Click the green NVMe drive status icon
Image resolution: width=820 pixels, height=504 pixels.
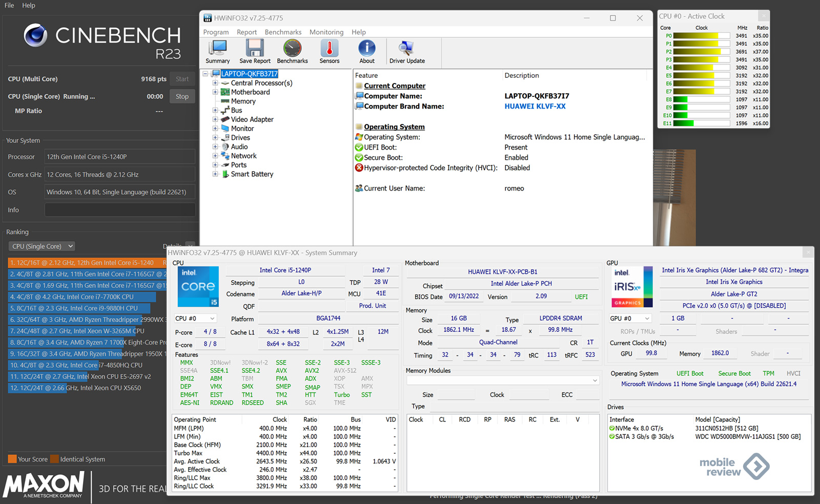click(612, 429)
